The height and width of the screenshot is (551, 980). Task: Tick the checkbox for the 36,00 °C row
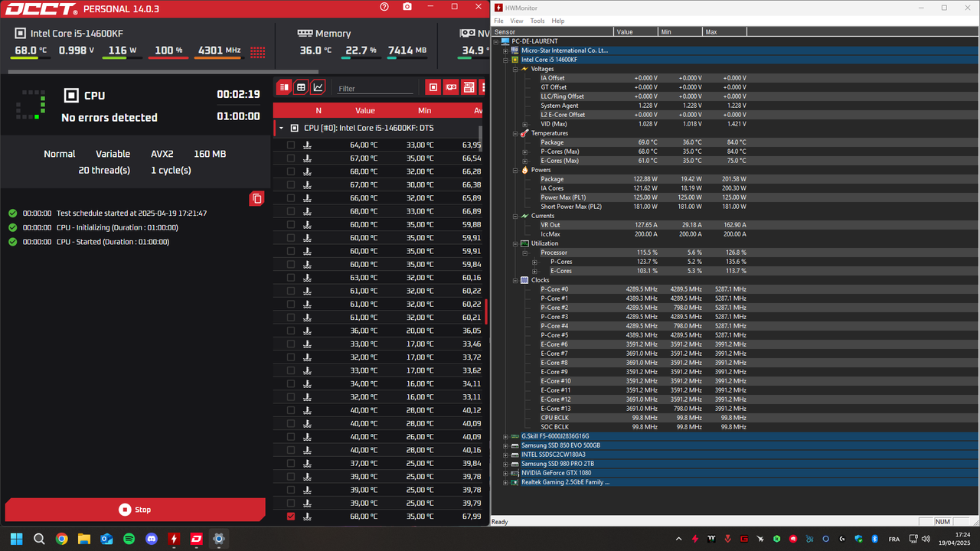(x=291, y=331)
